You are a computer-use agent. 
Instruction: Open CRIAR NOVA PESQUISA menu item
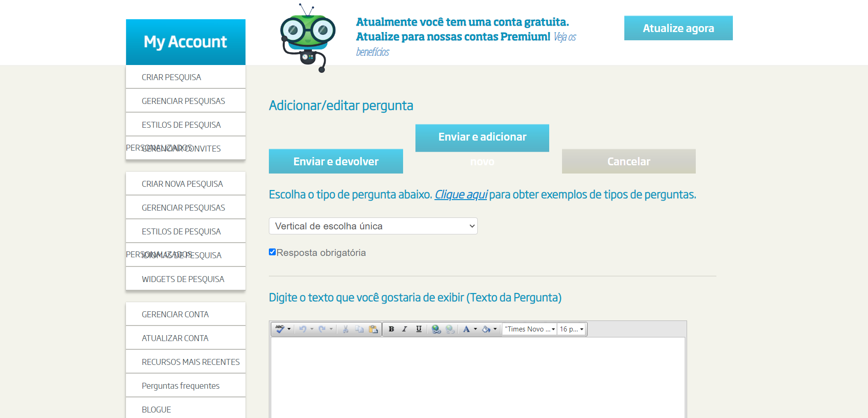point(186,184)
